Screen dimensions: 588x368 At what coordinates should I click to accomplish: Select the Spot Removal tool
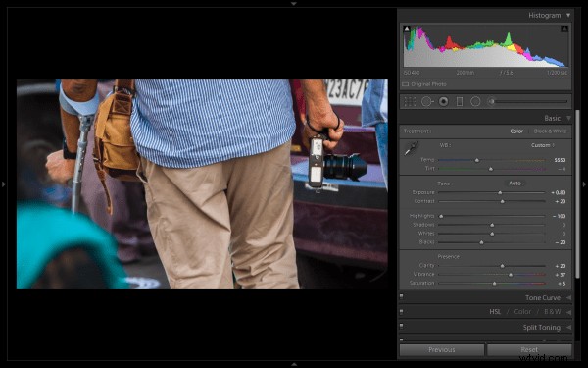click(x=427, y=101)
